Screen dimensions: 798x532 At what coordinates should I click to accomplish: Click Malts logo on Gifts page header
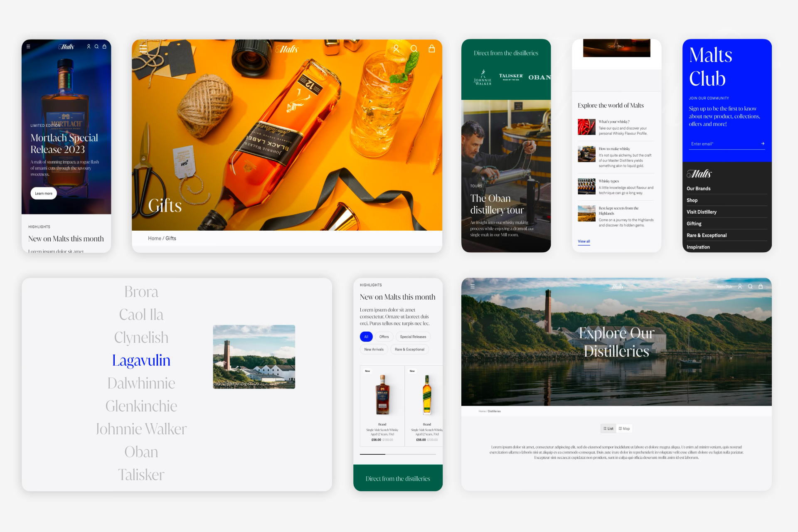287,49
